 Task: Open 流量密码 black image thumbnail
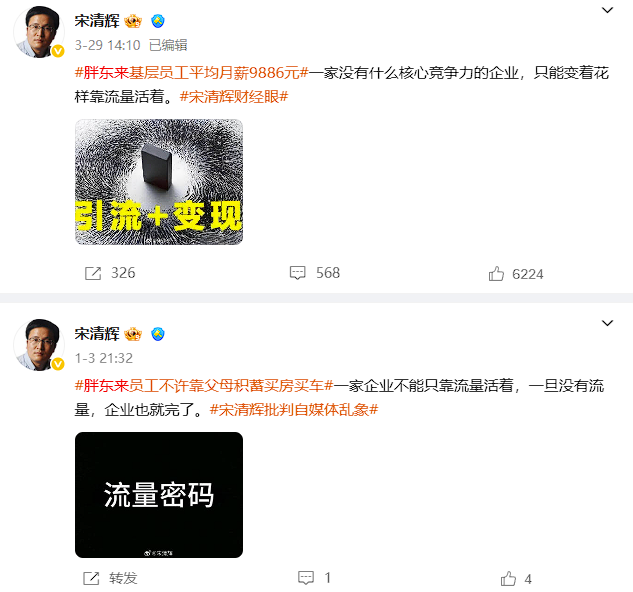[159, 495]
